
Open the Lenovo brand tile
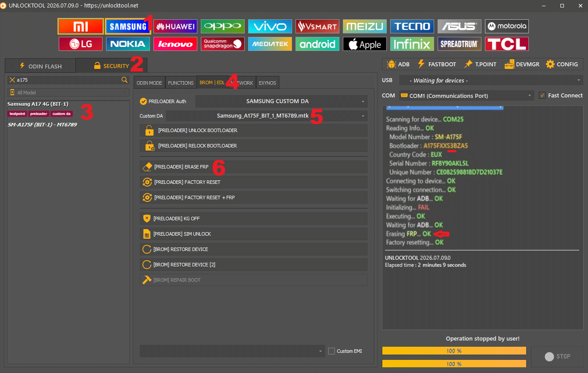pyautogui.click(x=175, y=44)
